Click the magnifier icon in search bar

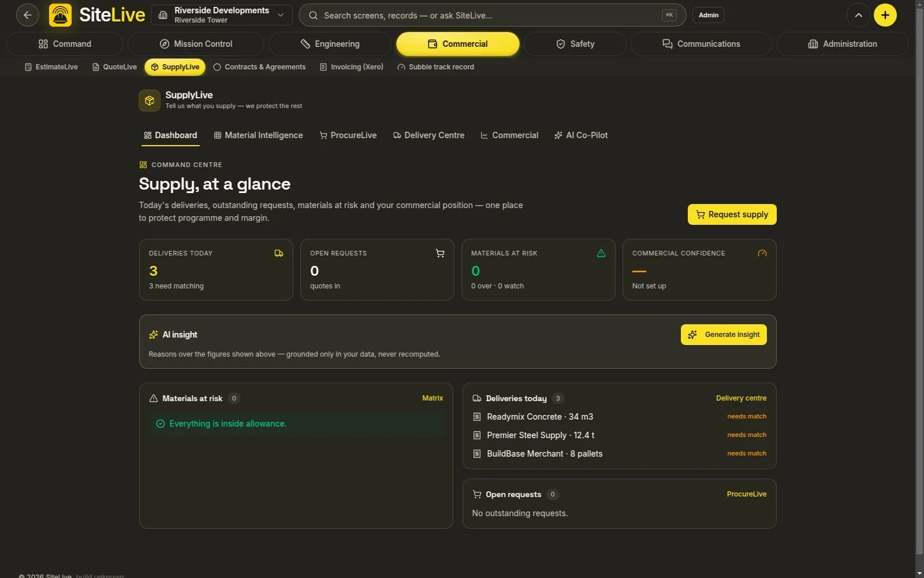(313, 16)
